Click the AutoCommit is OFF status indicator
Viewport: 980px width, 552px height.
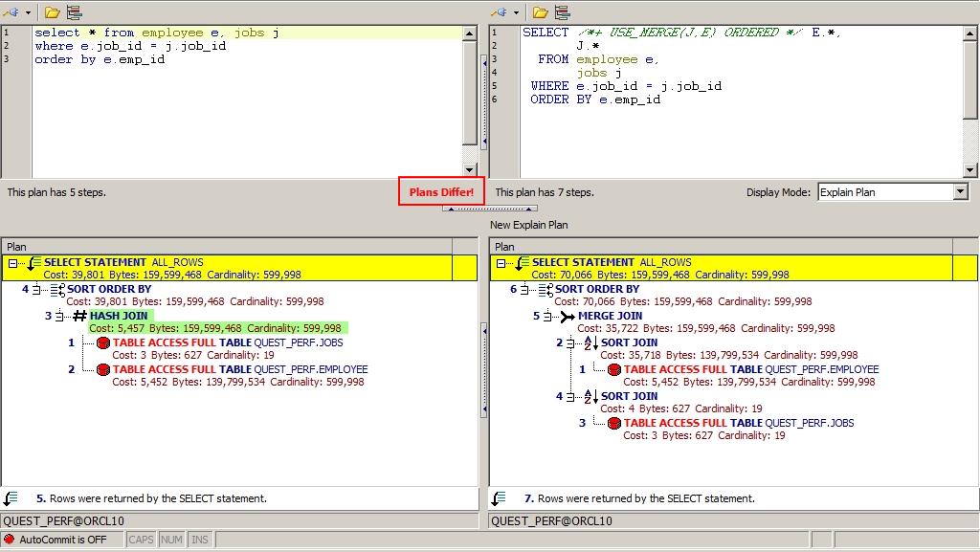62,540
